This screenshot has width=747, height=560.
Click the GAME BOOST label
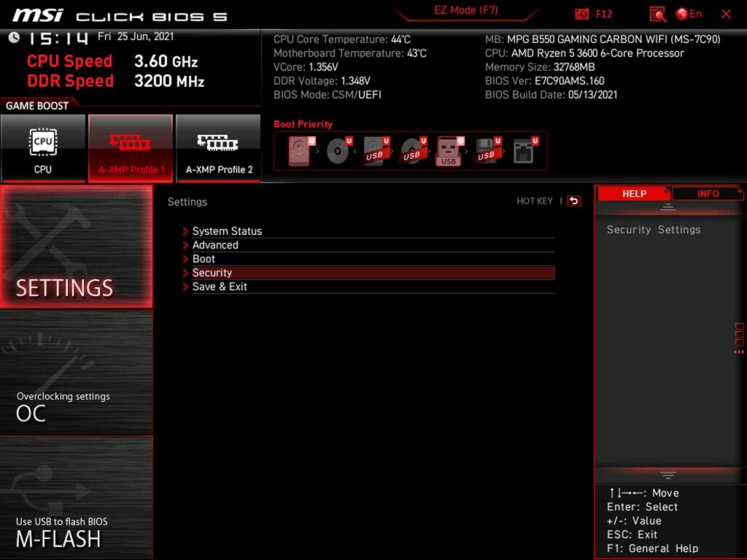[x=37, y=106]
